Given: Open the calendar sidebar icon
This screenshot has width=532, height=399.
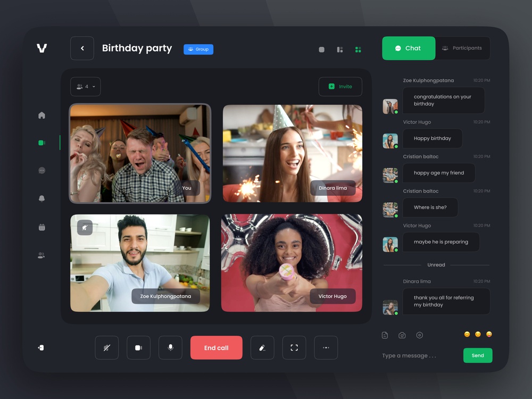Looking at the screenshot, I should [x=41, y=227].
